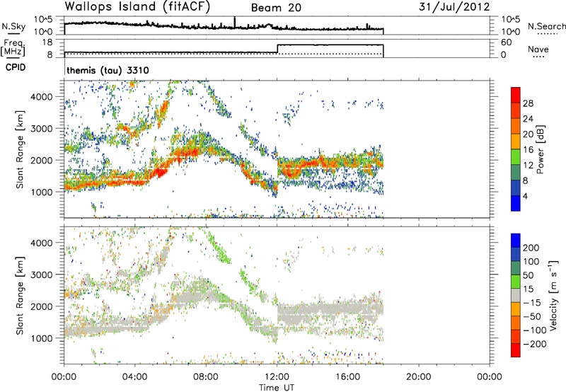Click the 'Power [dB]' colorbar title
The image size is (566, 392).
[541, 149]
